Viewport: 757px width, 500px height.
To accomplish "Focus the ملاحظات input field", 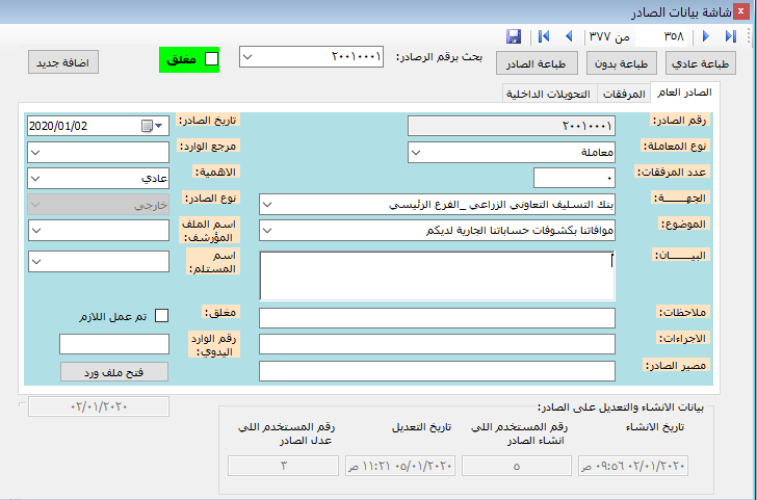I will [x=437, y=318].
